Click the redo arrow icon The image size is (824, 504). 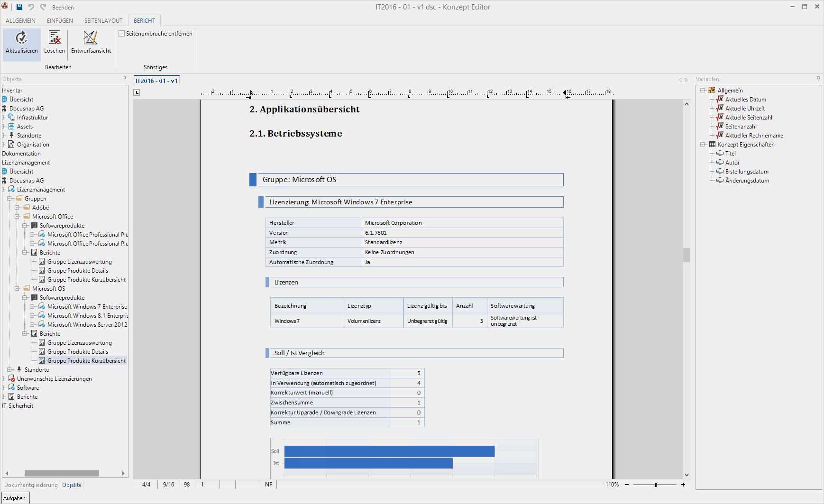[x=43, y=7]
